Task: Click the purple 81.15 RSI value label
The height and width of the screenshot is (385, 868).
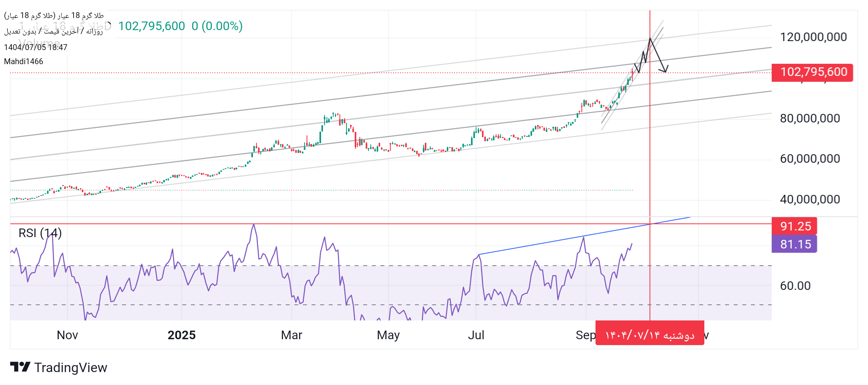Action: pos(794,244)
